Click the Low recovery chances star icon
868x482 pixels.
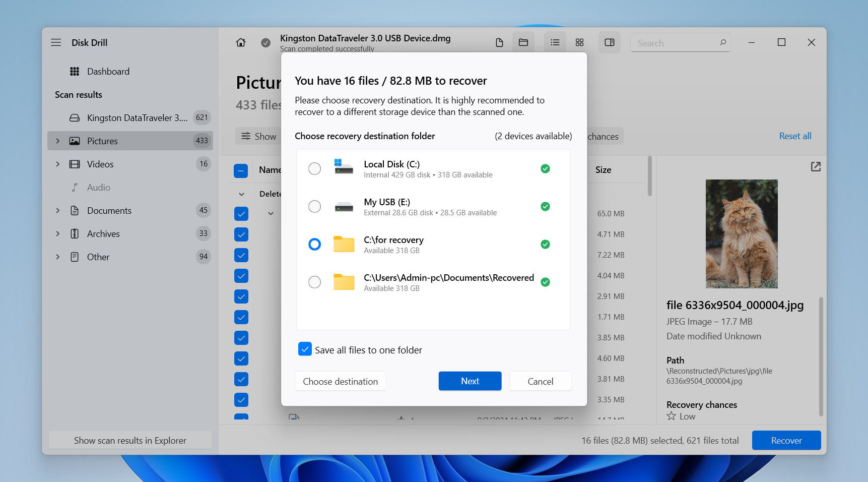671,416
